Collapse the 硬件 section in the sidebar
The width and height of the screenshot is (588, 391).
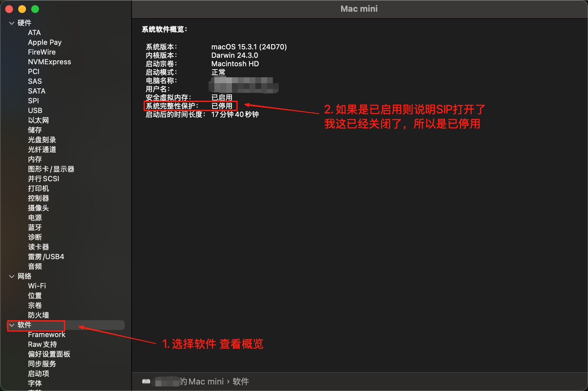coord(12,23)
